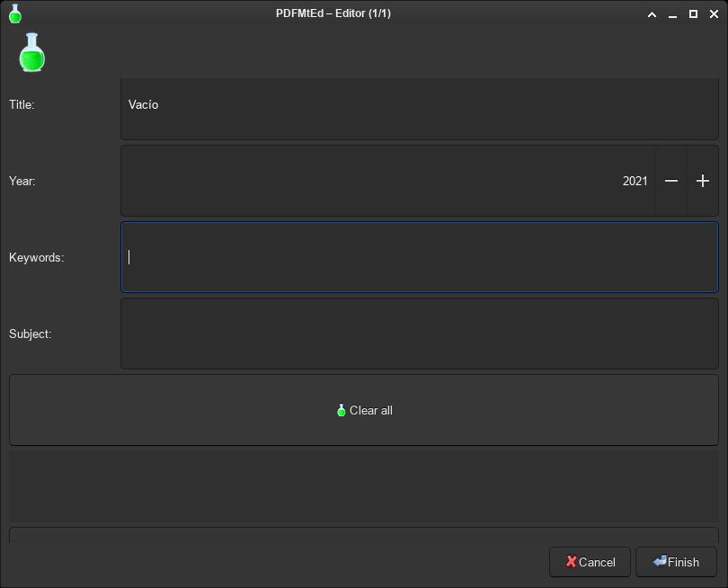Click the Keywords text field
Image resolution: width=728 pixels, height=588 pixels.
tap(419, 257)
